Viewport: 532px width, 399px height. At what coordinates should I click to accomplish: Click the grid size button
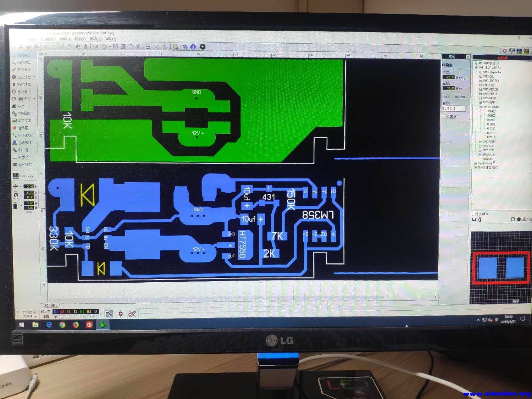tap(23, 176)
